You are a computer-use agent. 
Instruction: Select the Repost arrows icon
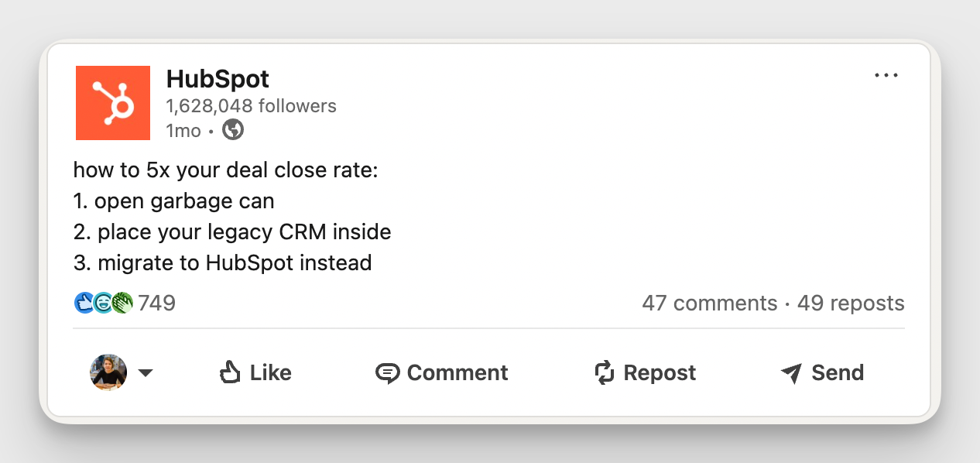(605, 372)
